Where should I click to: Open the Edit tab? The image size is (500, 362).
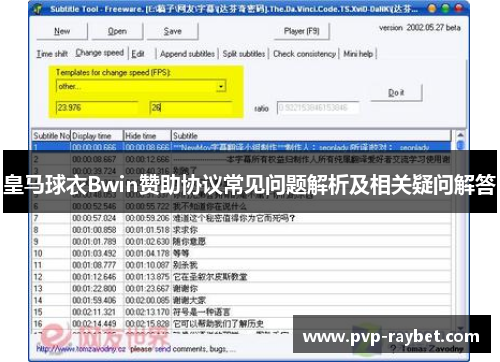click(138, 54)
